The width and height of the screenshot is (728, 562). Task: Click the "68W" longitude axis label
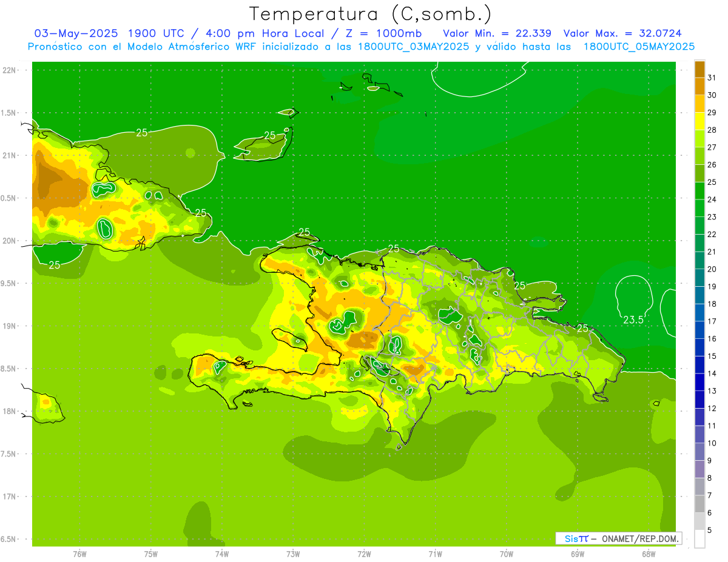[649, 554]
